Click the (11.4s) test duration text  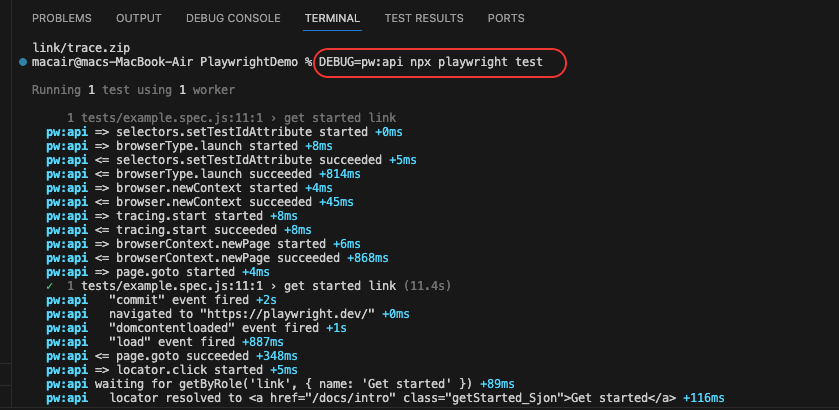(428, 286)
